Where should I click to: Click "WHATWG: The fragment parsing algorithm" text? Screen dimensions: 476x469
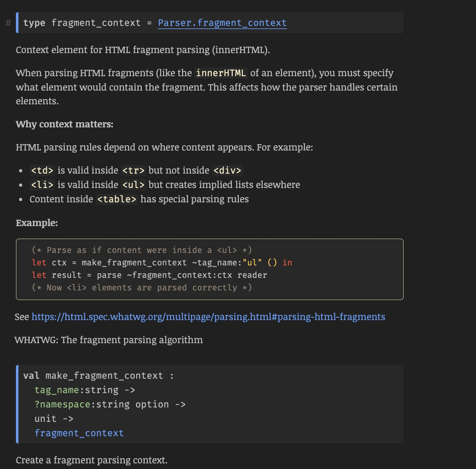click(x=109, y=340)
